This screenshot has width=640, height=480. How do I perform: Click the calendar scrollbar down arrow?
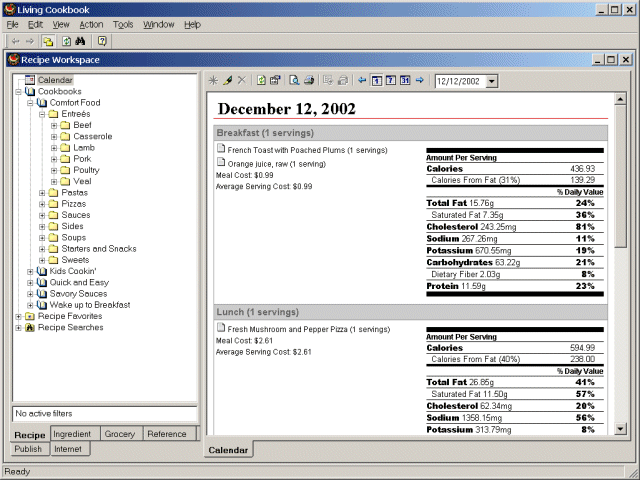pos(620,429)
